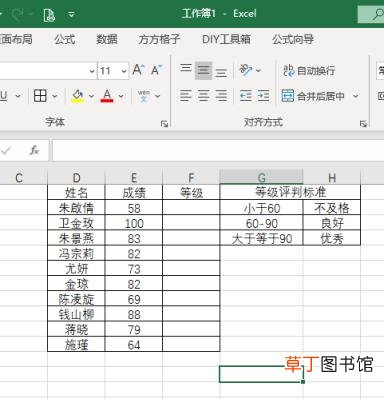Select column F header
This screenshot has width=384, height=399.
pos(191,178)
